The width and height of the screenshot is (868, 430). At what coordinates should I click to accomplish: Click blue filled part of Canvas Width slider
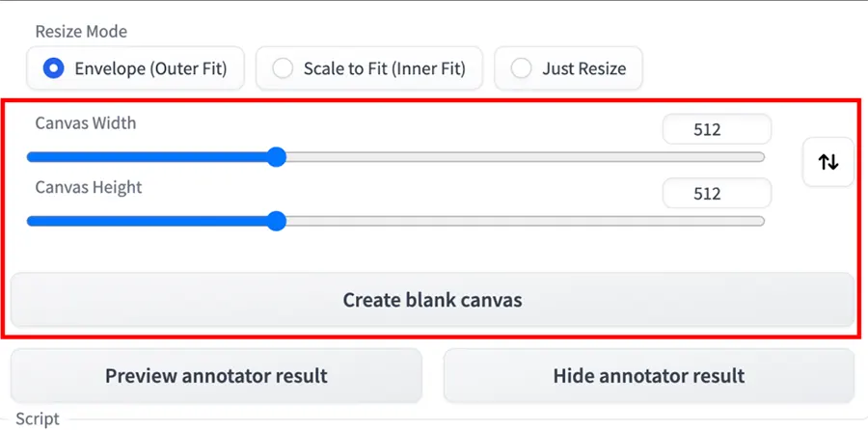point(145,157)
